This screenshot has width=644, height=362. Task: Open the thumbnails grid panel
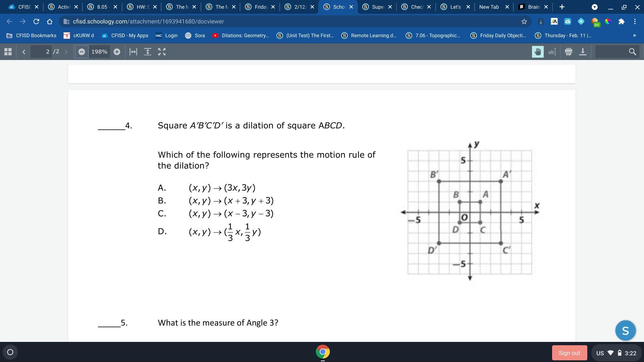tap(8, 52)
